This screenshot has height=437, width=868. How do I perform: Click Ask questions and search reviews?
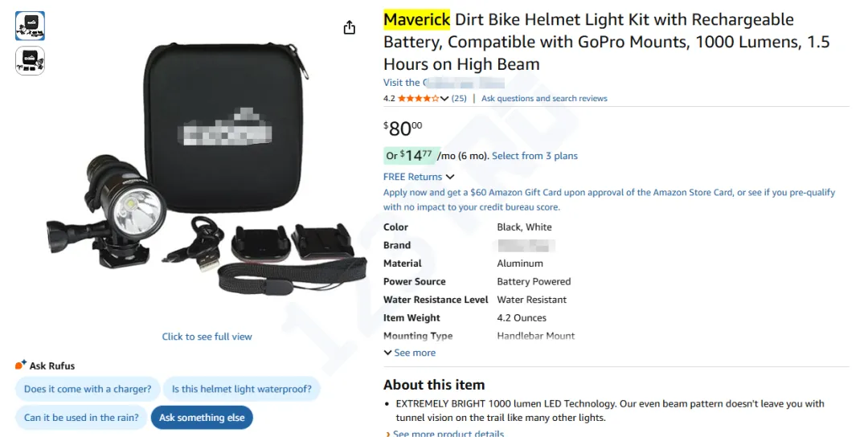[x=544, y=99]
